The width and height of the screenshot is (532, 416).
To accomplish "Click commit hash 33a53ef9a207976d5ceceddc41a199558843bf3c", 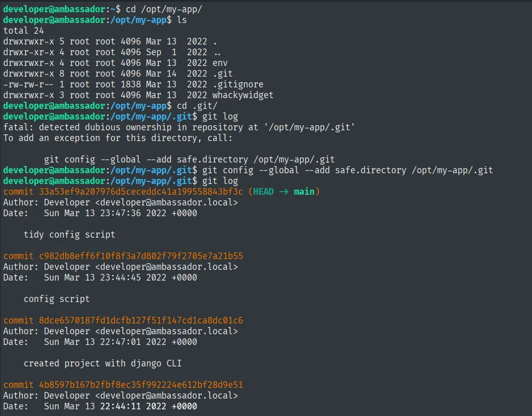I will (x=141, y=192).
